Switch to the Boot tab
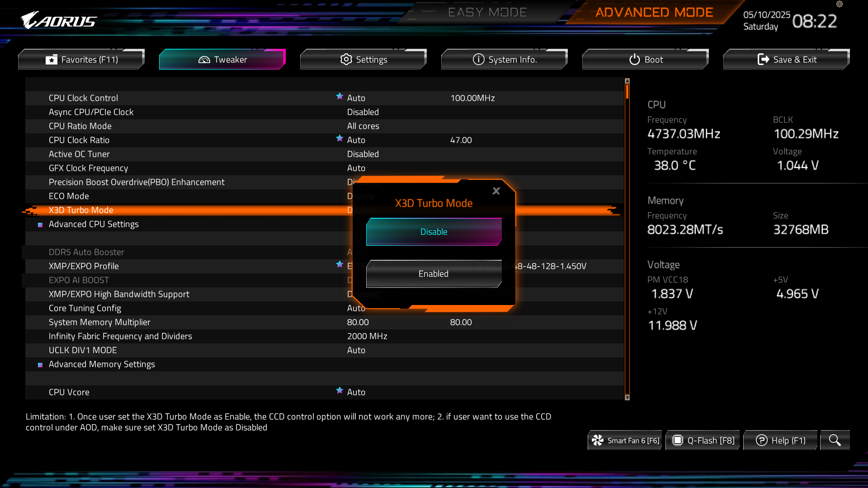 point(646,59)
